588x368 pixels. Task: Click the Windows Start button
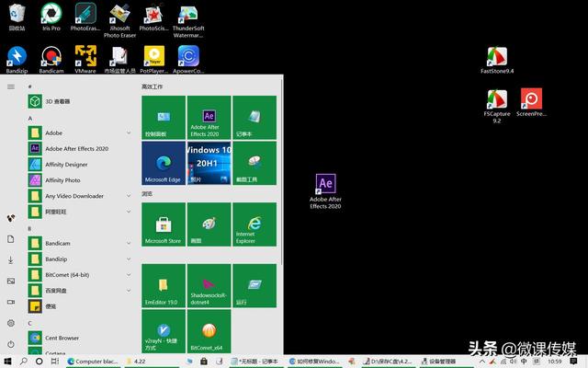coord(8,362)
